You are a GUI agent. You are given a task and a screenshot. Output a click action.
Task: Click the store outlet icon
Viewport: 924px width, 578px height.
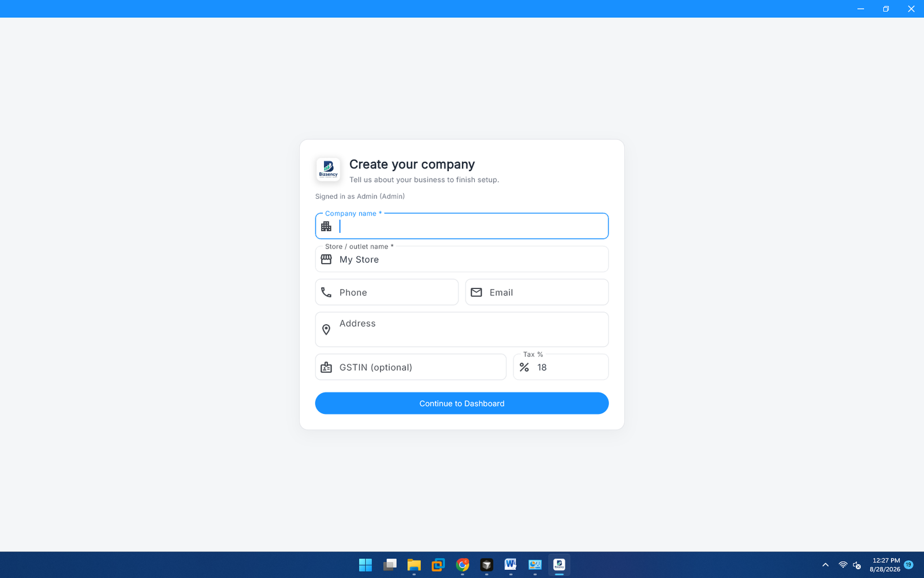326,260
